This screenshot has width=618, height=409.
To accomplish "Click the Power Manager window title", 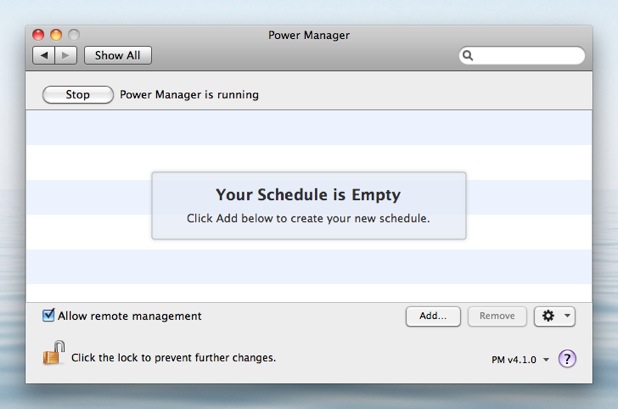I will click(x=309, y=35).
